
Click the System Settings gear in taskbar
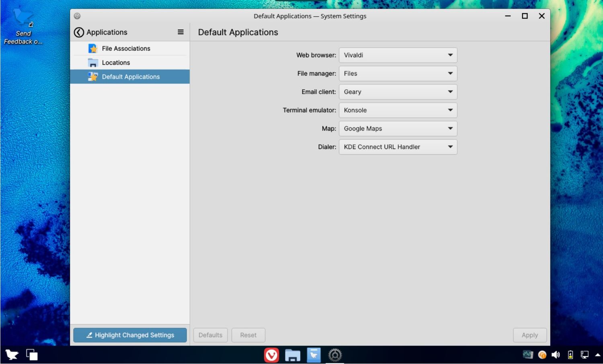(335, 355)
